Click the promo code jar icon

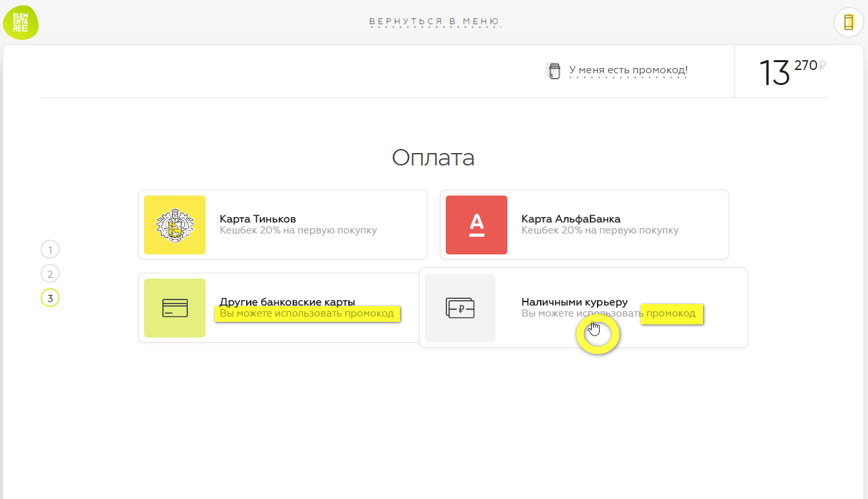(x=554, y=71)
